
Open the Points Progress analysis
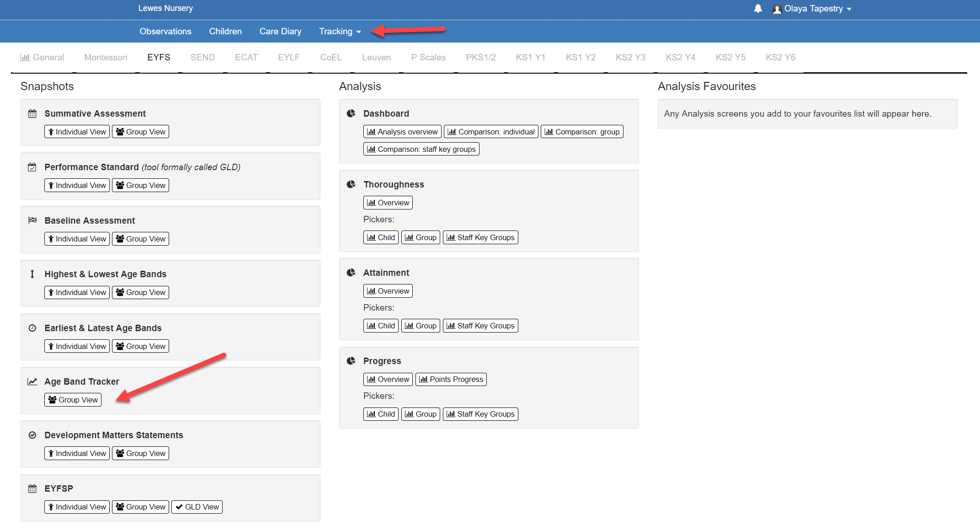coord(451,379)
